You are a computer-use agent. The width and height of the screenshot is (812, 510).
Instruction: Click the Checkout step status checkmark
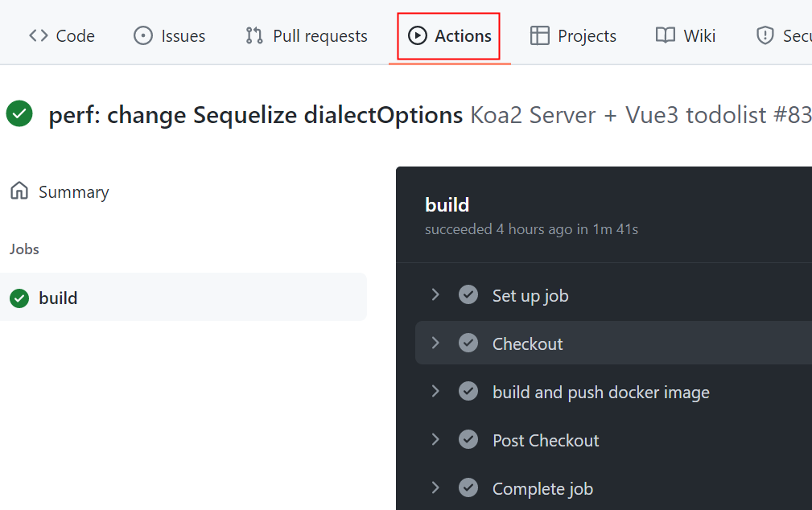pos(468,343)
